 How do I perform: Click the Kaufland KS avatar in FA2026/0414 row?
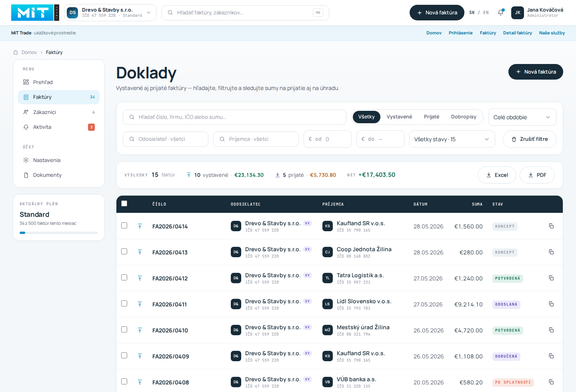click(328, 226)
